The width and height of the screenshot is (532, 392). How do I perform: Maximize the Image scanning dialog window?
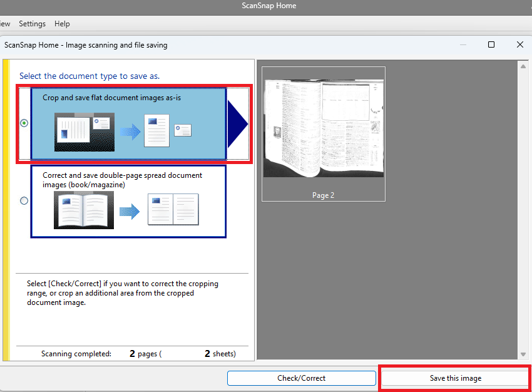click(x=491, y=44)
